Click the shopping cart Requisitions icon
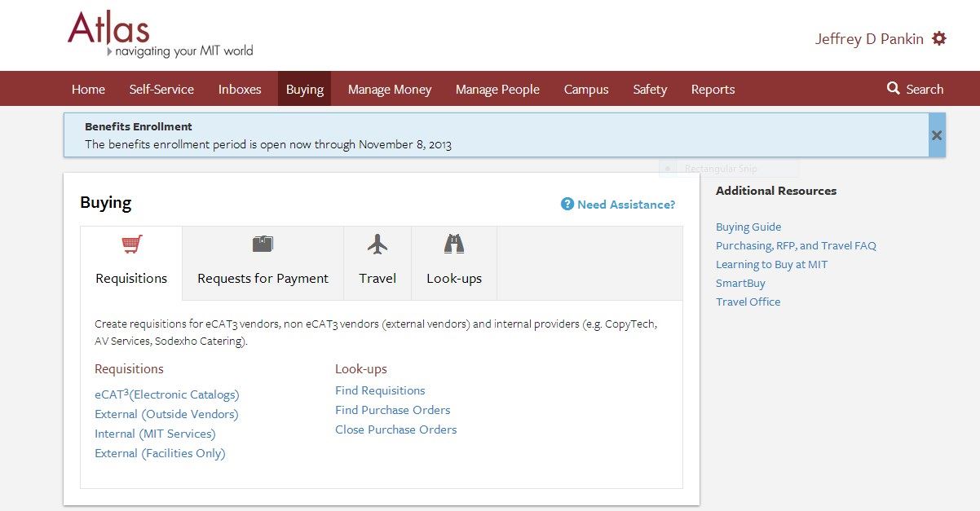This screenshot has height=511, width=980. click(131, 244)
